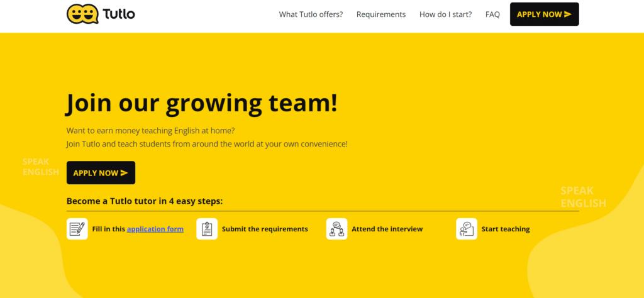This screenshot has height=298, width=644.
Task: Go to the Requirements section
Action: coord(381,14)
